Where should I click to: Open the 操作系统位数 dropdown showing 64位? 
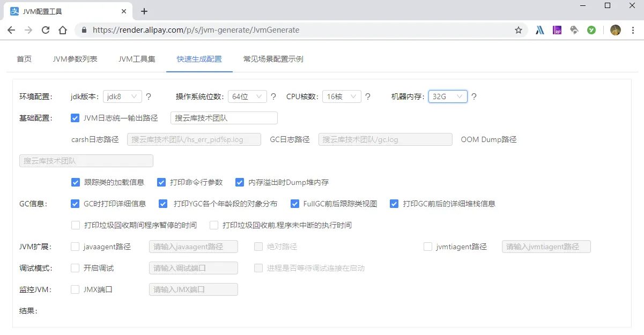[x=247, y=96]
